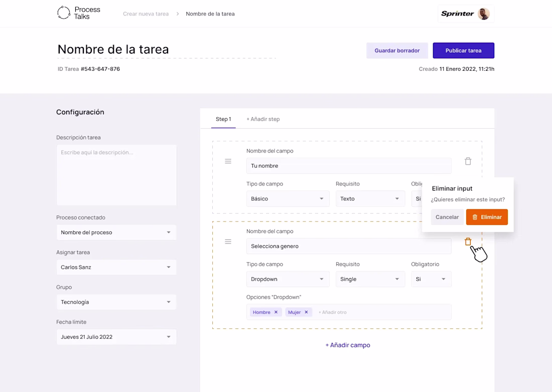Click the created date '11 Enero 2022, 11:21h'
Screen dimensions: 552x392
tap(467, 69)
